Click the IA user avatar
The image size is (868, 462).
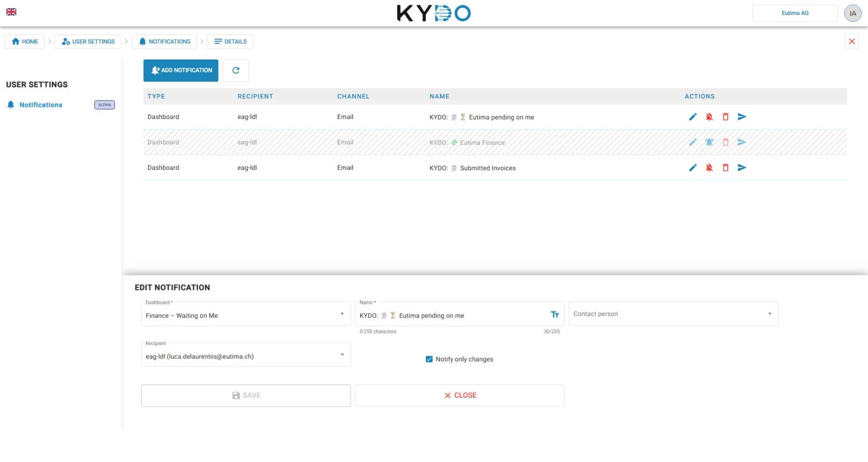click(853, 13)
